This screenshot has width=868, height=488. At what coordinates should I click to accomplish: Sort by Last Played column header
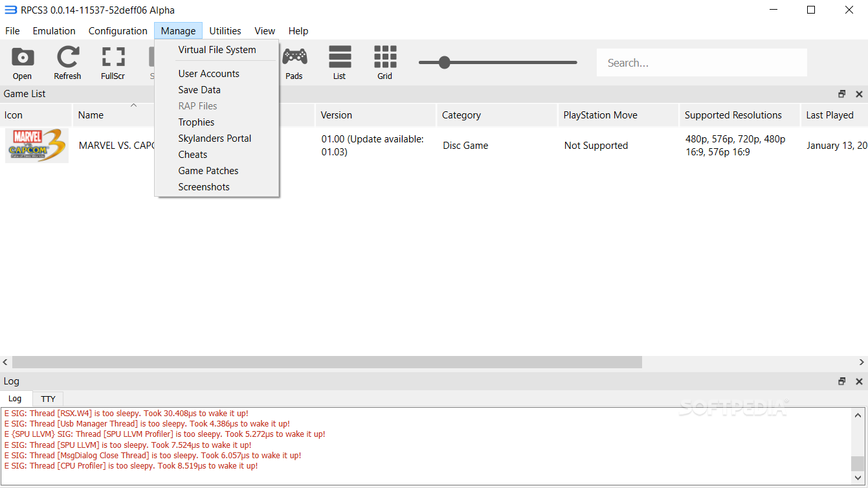pos(834,115)
